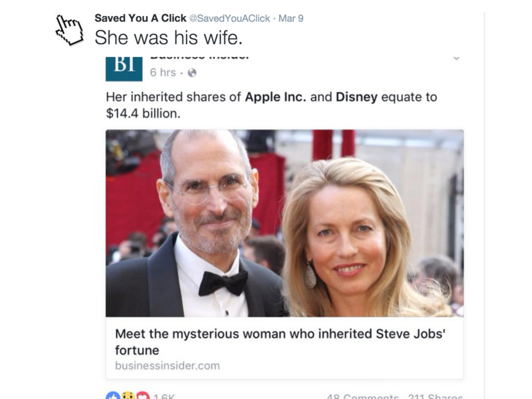
Task: Open the Saved You A Click profile name
Action: point(140,18)
